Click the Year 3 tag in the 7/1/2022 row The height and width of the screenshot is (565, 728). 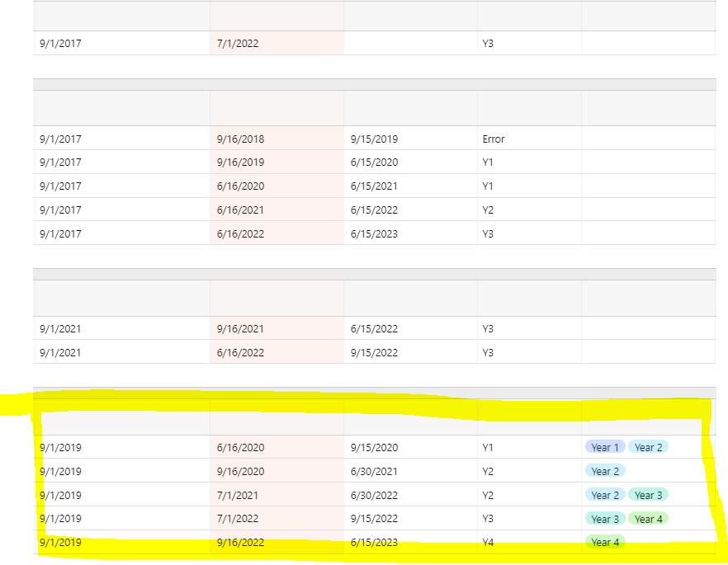coord(605,519)
